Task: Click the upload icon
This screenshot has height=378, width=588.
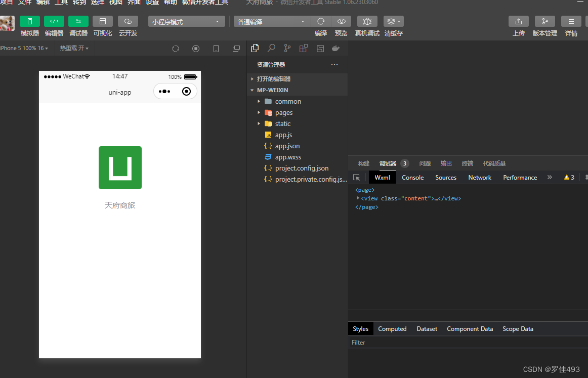Action: pos(518,21)
